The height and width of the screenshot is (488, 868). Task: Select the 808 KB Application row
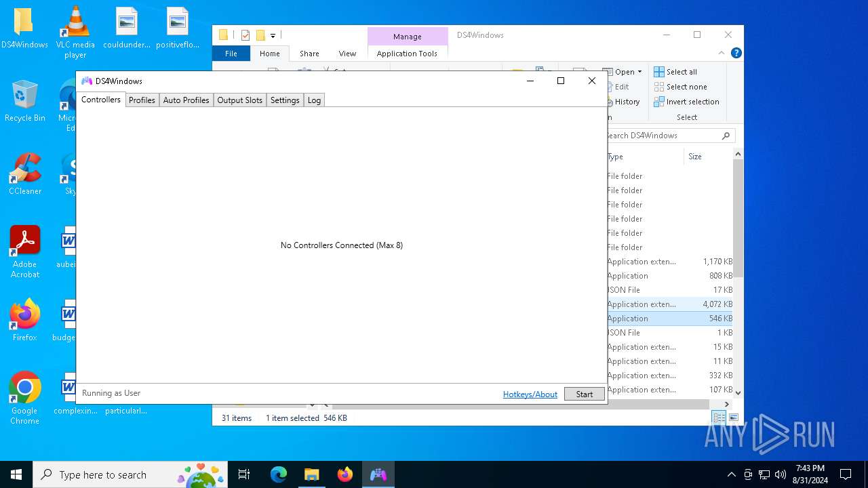click(x=670, y=276)
